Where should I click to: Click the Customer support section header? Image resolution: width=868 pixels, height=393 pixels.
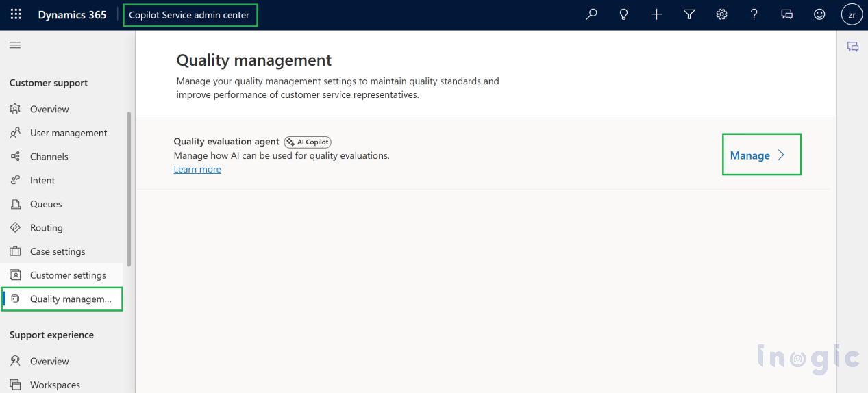tap(49, 83)
